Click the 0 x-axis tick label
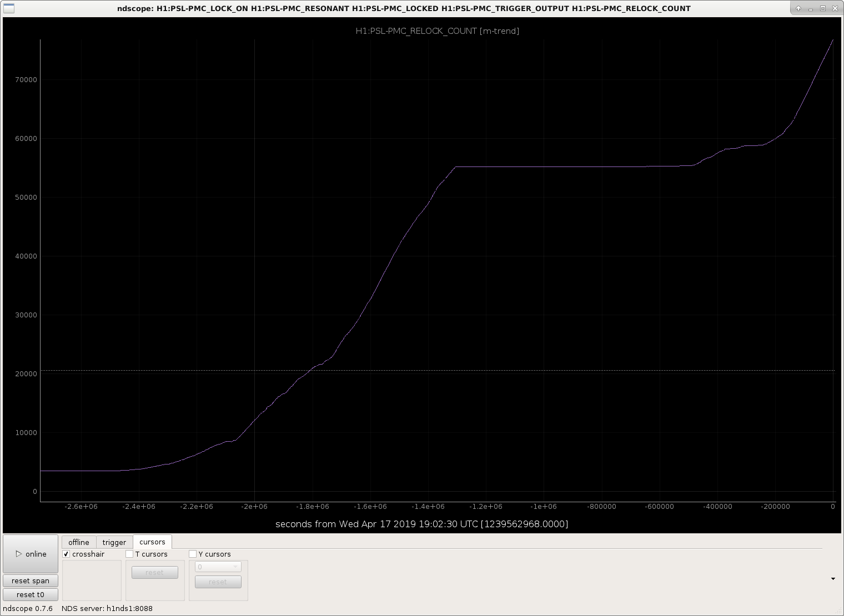 tap(833, 506)
